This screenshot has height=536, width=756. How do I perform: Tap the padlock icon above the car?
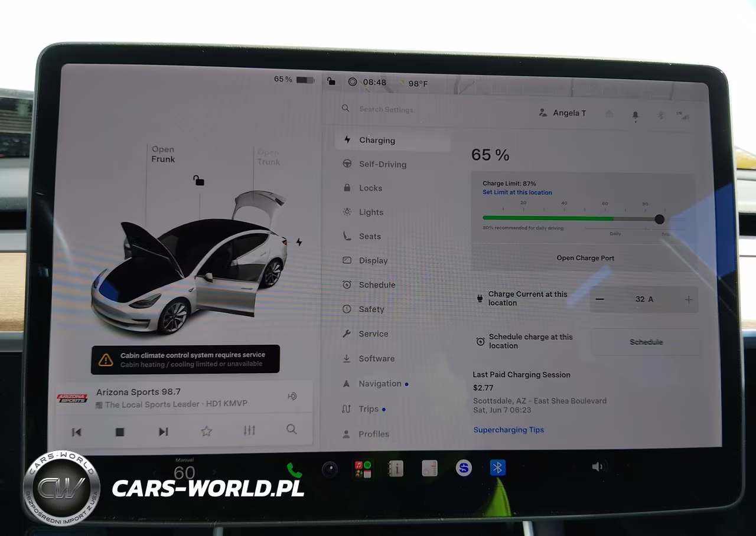(x=199, y=180)
